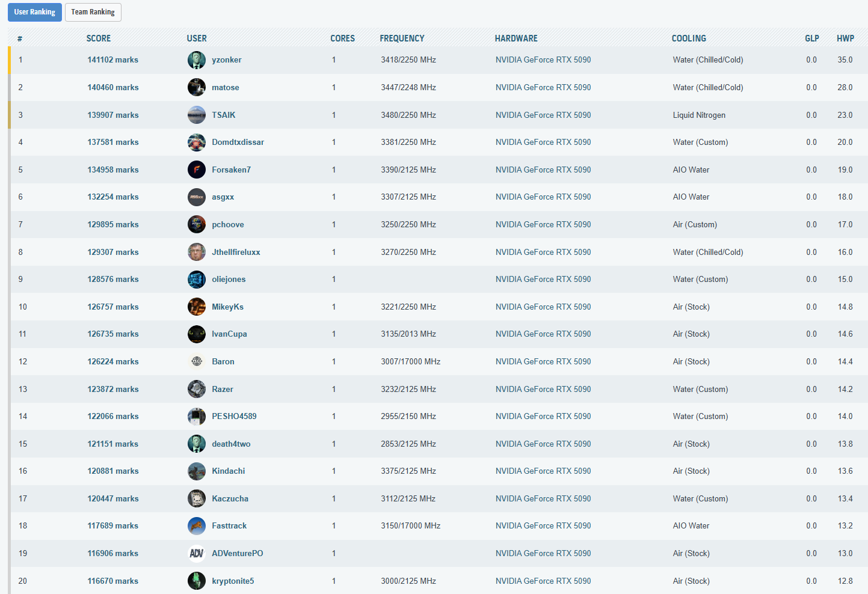Select the User Ranking tab

click(34, 12)
